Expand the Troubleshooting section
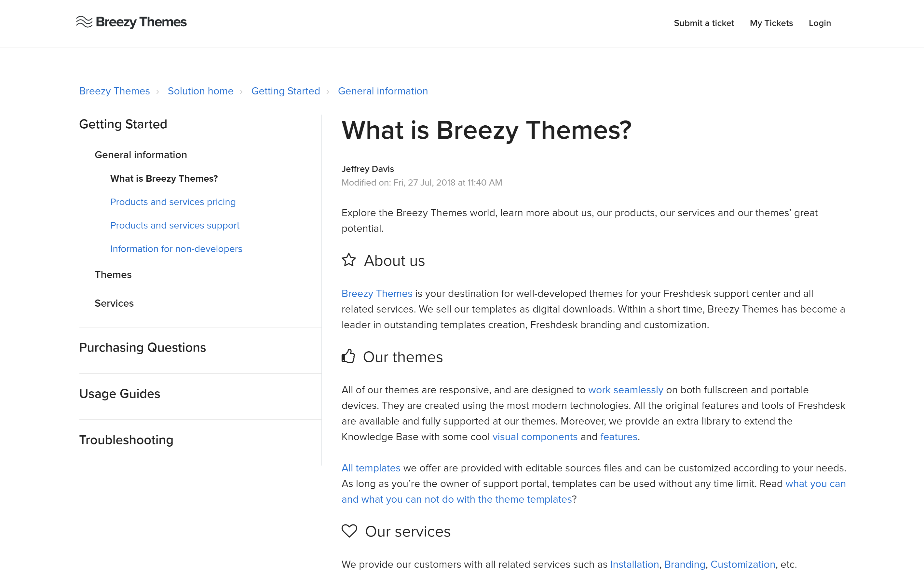This screenshot has height=586, width=924. (x=126, y=440)
